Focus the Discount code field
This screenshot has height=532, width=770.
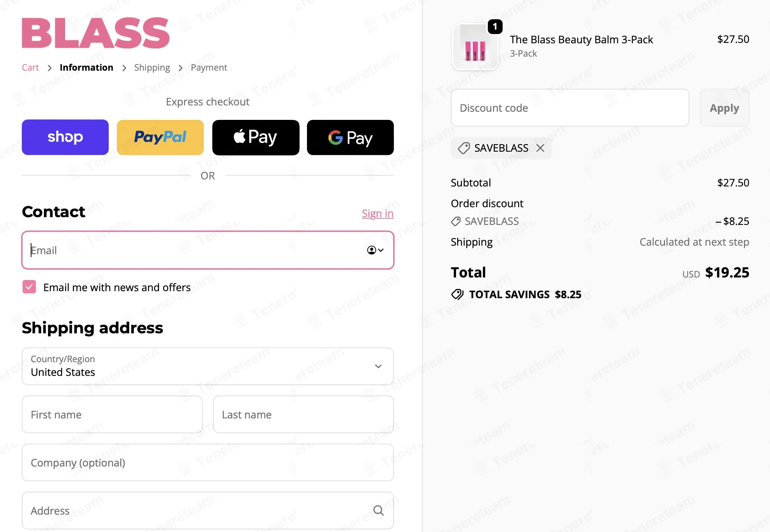(x=570, y=108)
